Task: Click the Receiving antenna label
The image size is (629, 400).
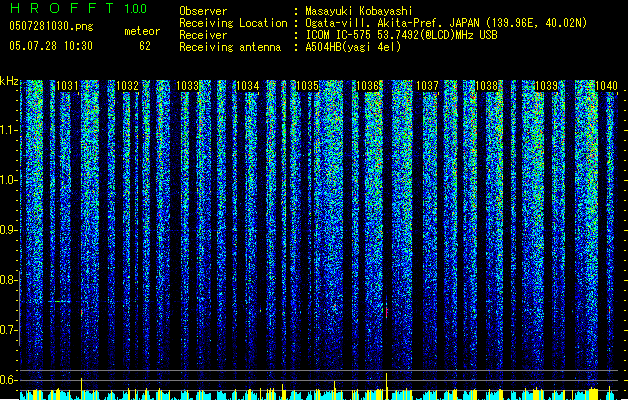Action: (230, 47)
